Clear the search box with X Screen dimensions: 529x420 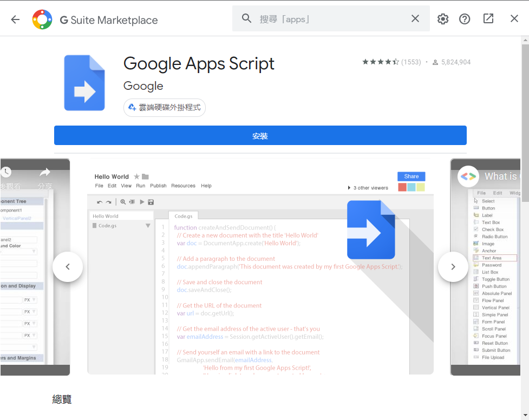pyautogui.click(x=415, y=18)
